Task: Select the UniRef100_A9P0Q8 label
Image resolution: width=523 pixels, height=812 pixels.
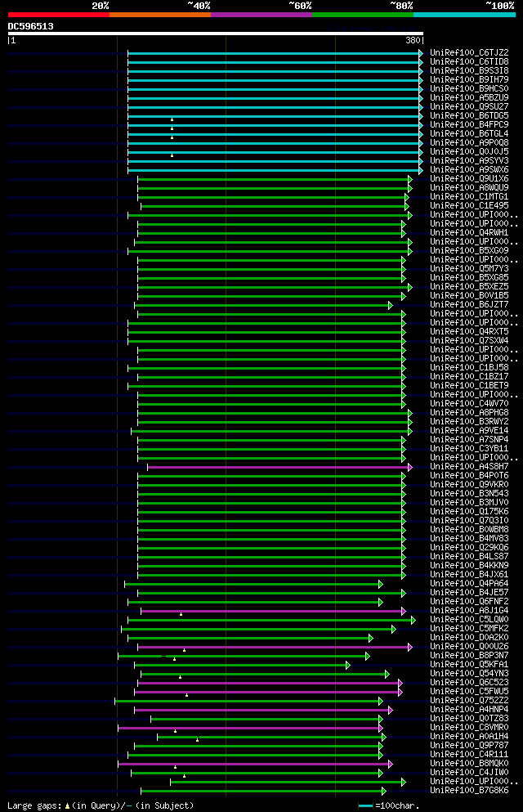Action: point(469,142)
